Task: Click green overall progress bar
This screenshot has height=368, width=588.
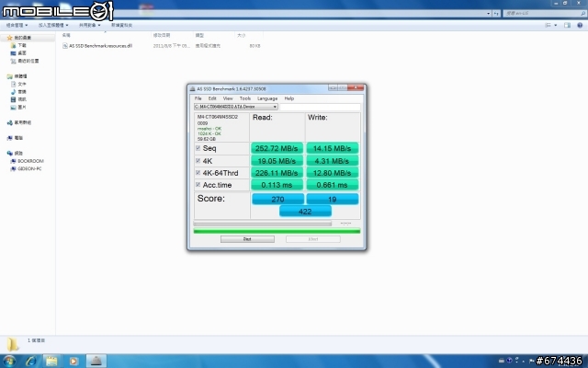Action: click(x=277, y=231)
